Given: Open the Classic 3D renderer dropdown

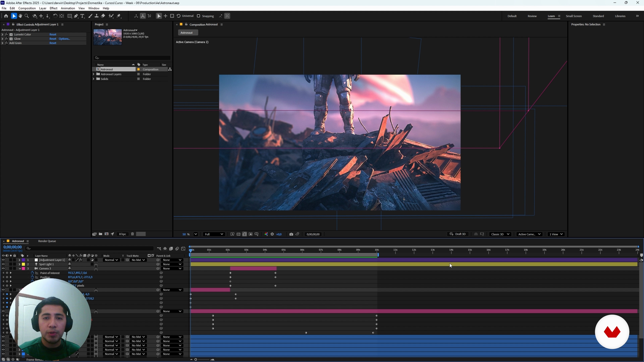Looking at the screenshot, I should point(500,234).
